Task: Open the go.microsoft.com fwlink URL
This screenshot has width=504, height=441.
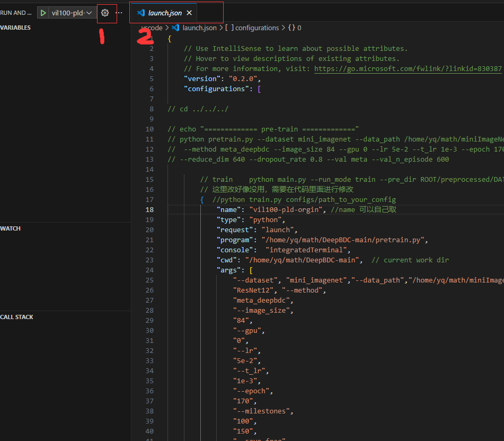Action: 408,69
